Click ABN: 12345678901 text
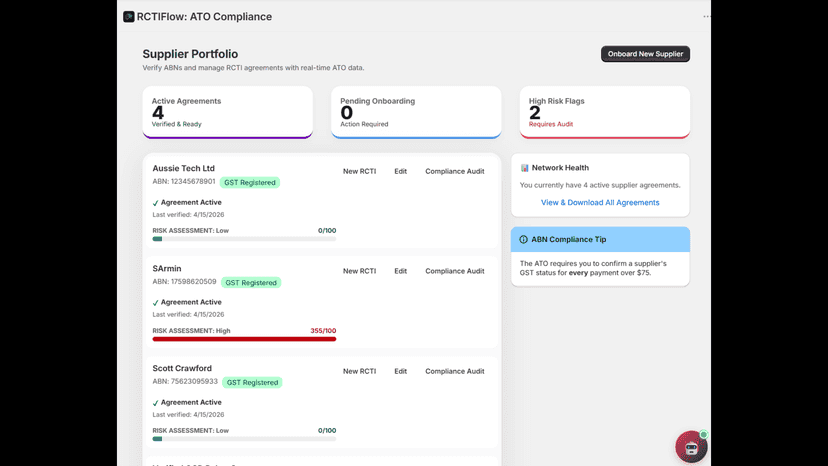The width and height of the screenshot is (828, 466). coord(184,182)
